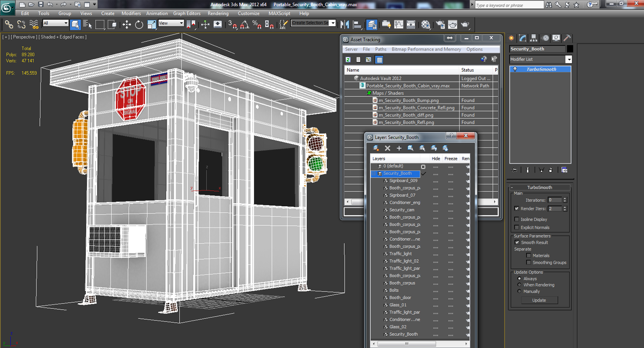644x348 pixels.
Task: Open the selection filter All dropdown
Action: coord(56,23)
